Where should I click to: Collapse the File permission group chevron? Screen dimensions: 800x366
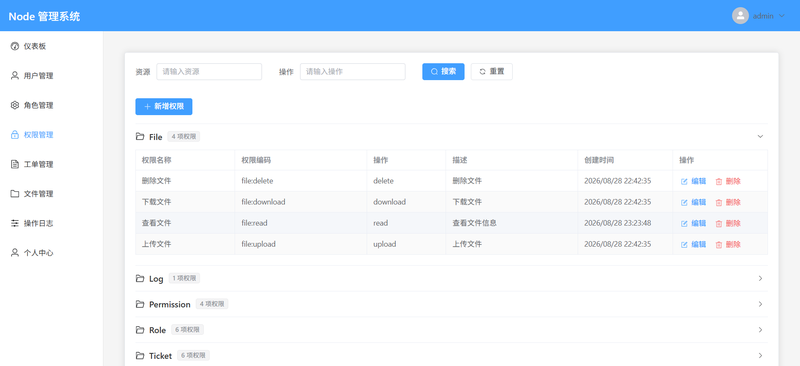point(760,137)
